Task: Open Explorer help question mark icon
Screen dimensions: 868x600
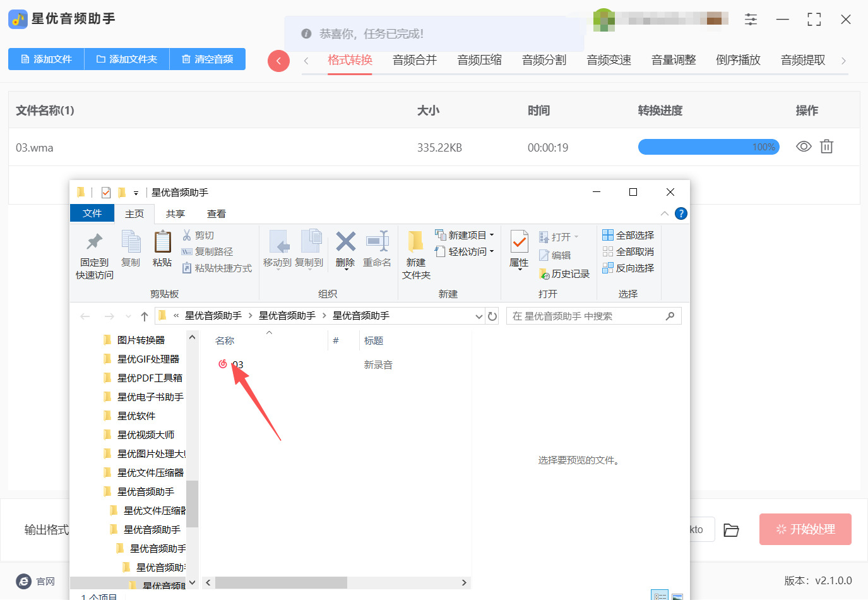Action: (x=681, y=213)
